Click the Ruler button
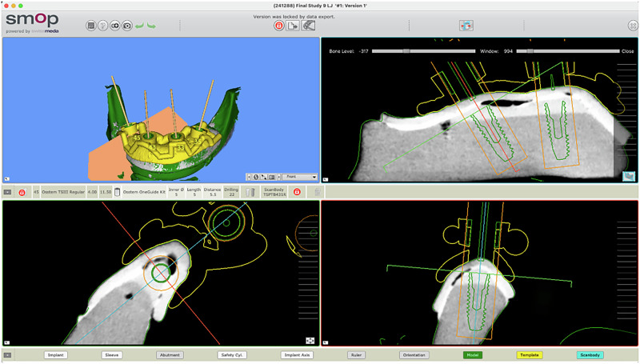The width and height of the screenshot is (640, 364). click(x=356, y=355)
